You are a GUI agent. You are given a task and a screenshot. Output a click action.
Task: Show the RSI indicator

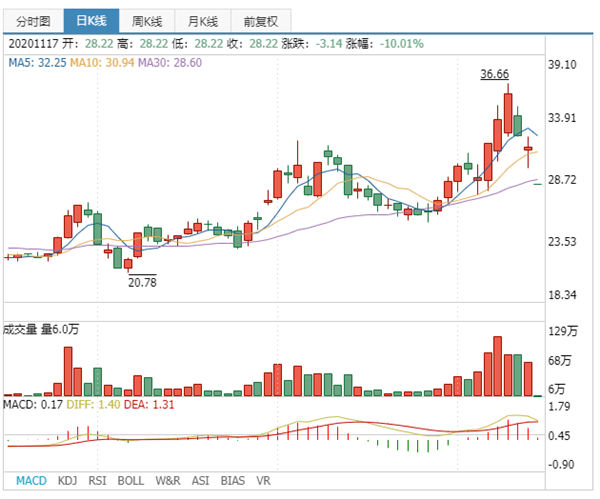pyautogui.click(x=97, y=480)
